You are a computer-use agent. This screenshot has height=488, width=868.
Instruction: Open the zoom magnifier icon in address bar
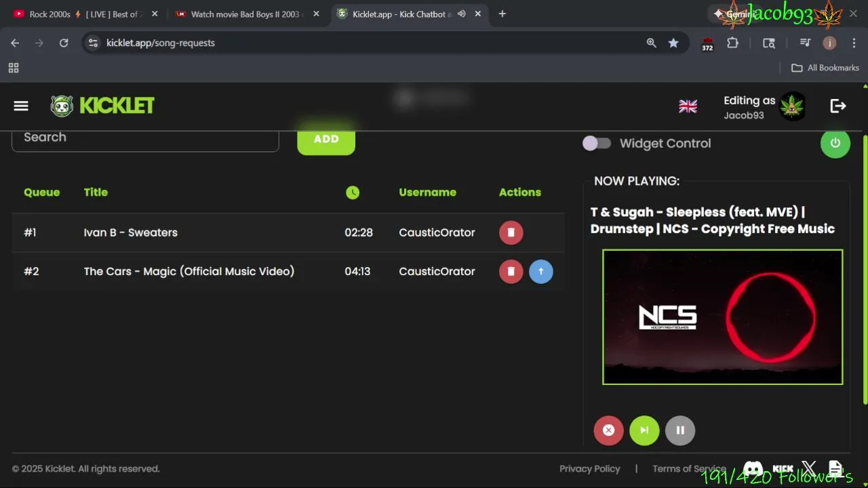pos(652,43)
